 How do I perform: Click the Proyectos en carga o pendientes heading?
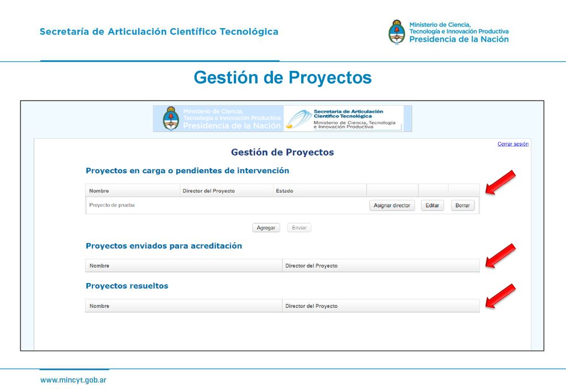187,171
